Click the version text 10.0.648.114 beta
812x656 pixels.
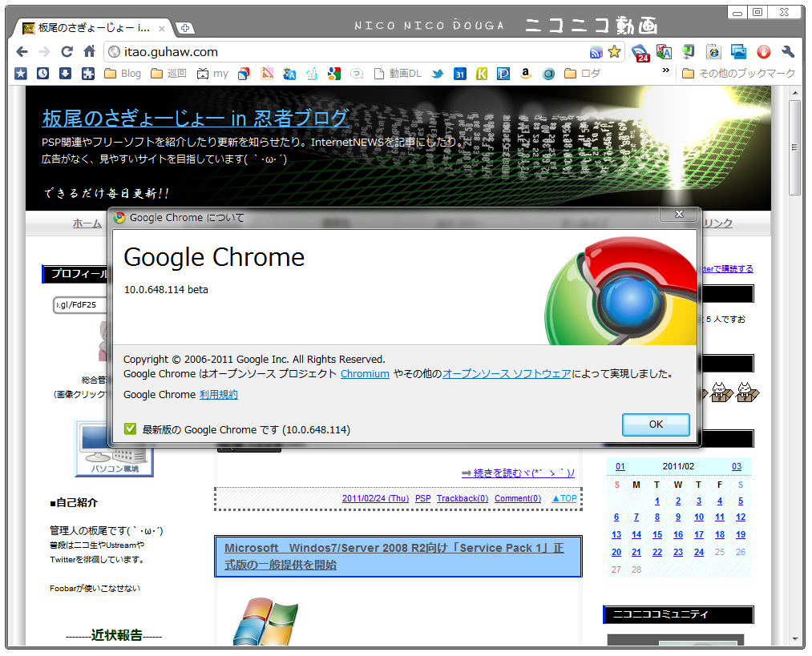pyautogui.click(x=166, y=290)
